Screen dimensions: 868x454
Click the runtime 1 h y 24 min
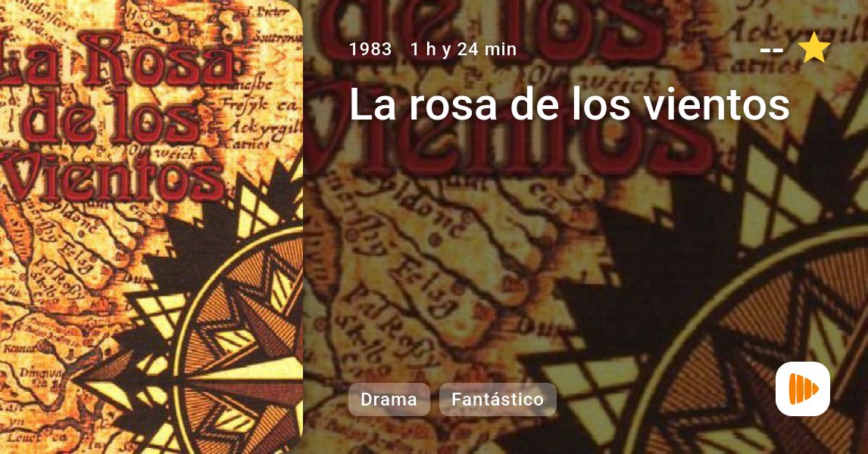pyautogui.click(x=464, y=49)
